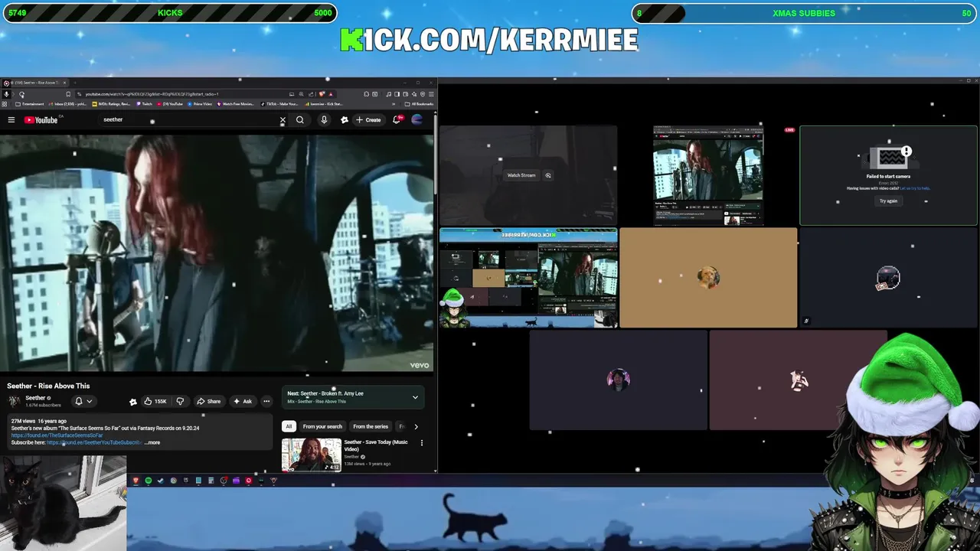
Task: Click the Seether channel avatar
Action: (14, 401)
